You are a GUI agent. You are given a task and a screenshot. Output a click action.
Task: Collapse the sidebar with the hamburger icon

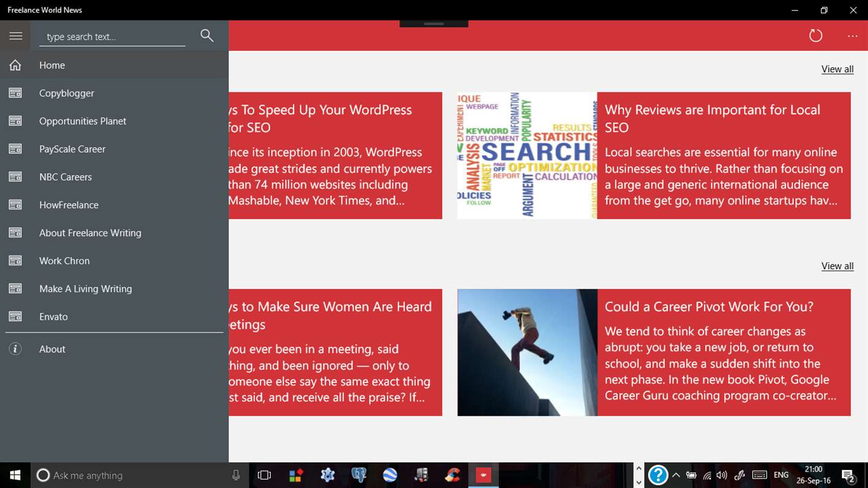pos(16,36)
